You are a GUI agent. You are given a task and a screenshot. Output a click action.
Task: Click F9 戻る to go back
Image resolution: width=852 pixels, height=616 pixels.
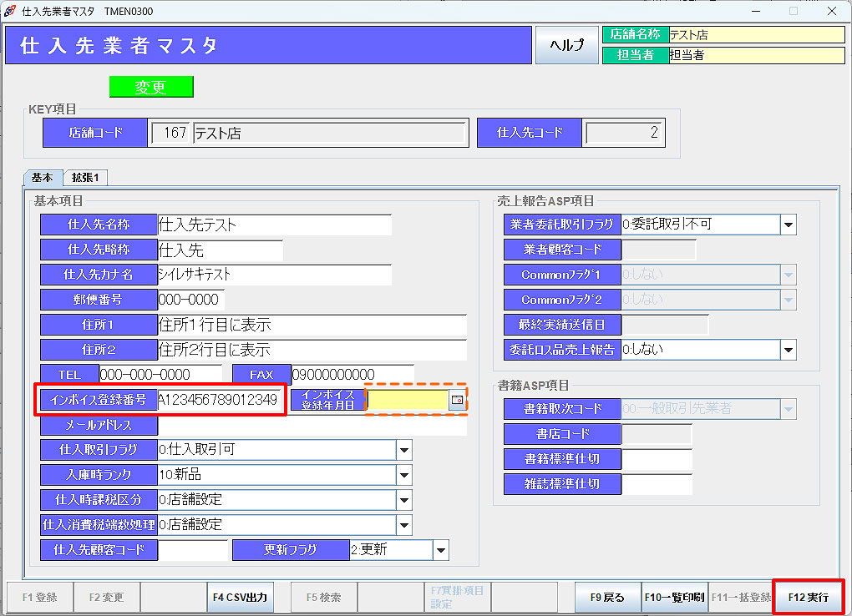[607, 598]
